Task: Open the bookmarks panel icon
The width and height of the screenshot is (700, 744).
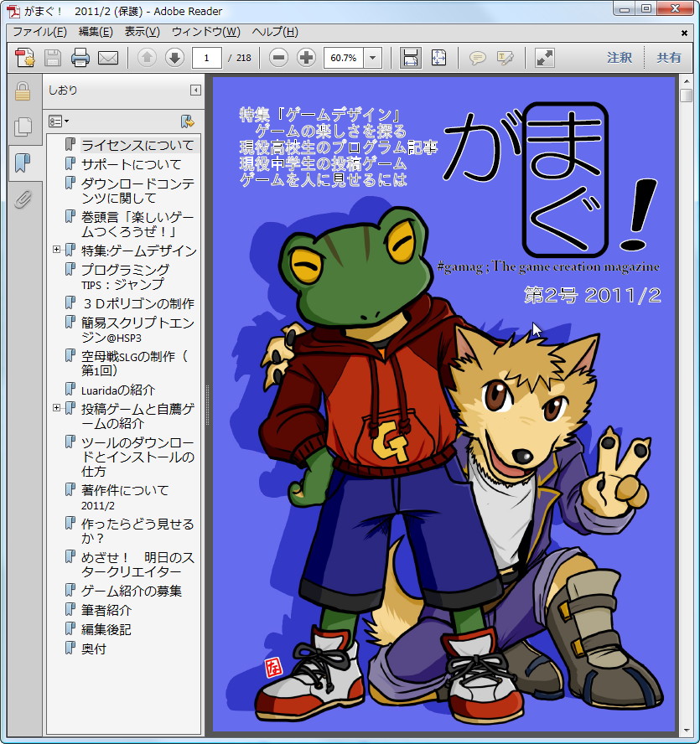Action: (x=23, y=163)
